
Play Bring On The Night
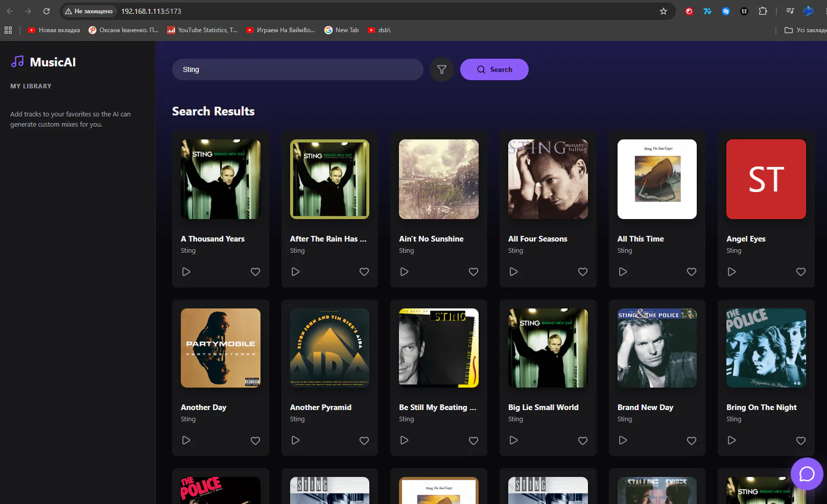(x=732, y=440)
